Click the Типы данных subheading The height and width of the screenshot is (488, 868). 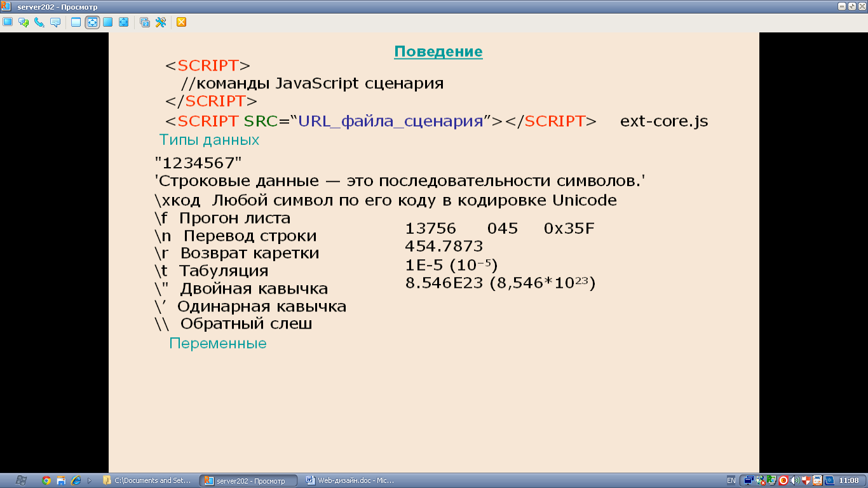(x=209, y=139)
